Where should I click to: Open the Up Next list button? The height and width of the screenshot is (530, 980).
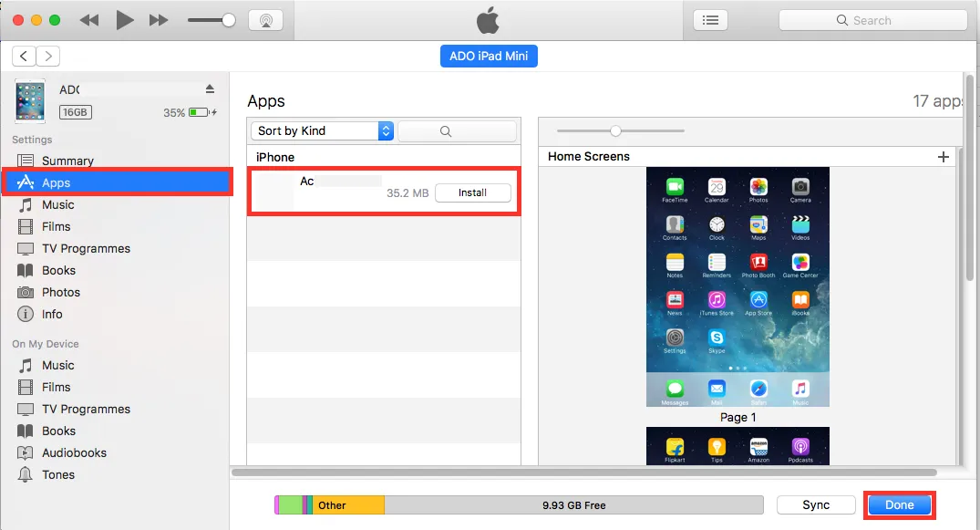[710, 20]
